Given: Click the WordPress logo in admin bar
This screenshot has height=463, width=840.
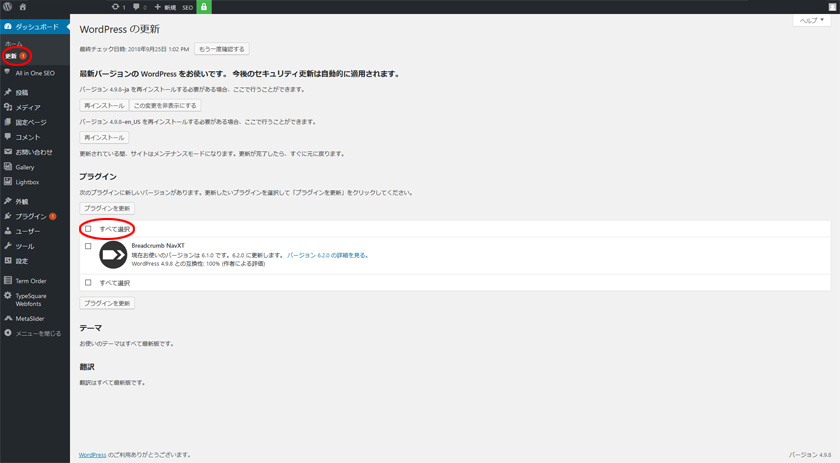Looking at the screenshot, I should pyautogui.click(x=8, y=7).
